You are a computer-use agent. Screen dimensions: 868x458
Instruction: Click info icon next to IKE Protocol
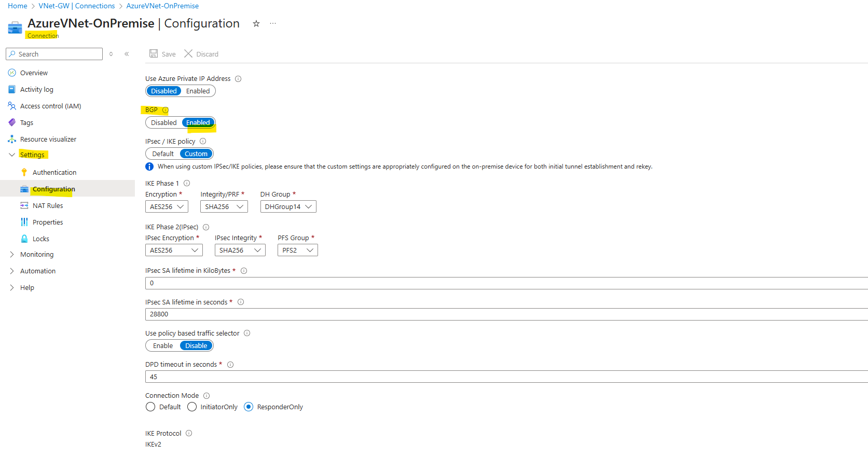189,433
